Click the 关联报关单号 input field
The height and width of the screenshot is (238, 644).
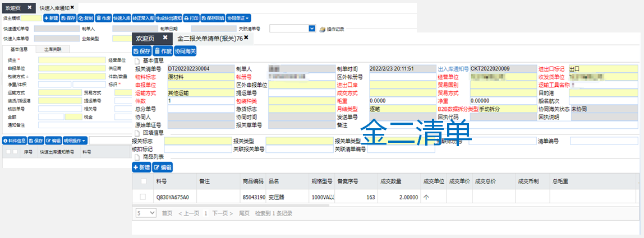point(300,149)
